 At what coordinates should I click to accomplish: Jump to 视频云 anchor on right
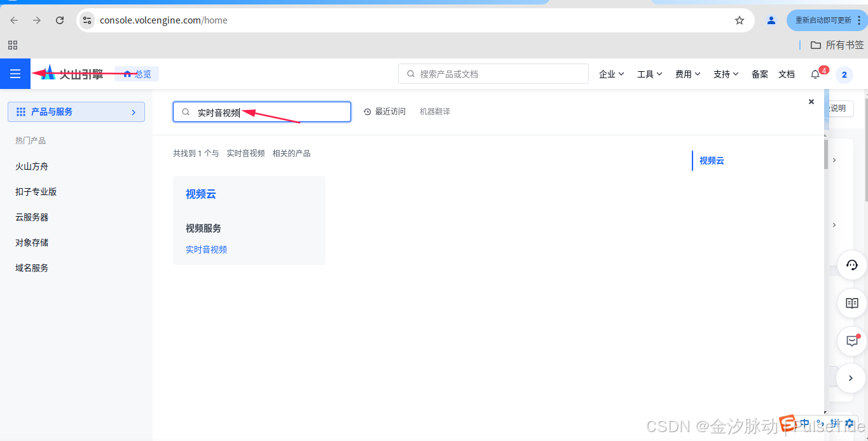[712, 161]
